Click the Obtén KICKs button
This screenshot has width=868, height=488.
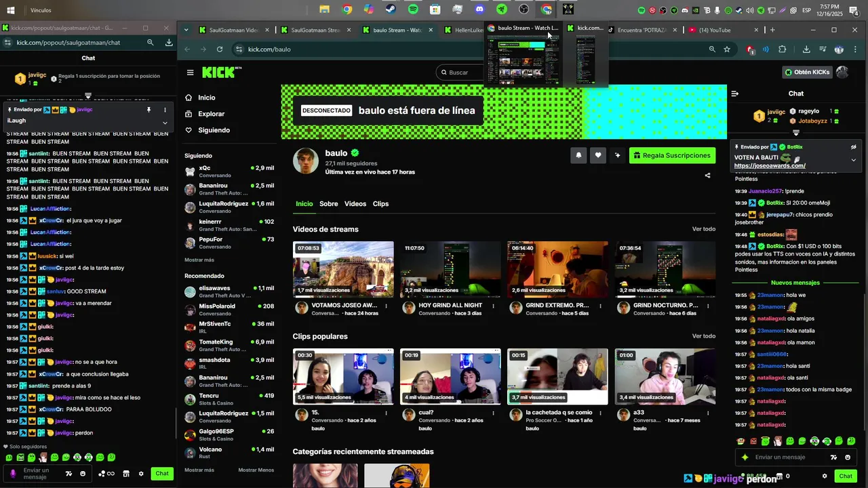(x=807, y=72)
